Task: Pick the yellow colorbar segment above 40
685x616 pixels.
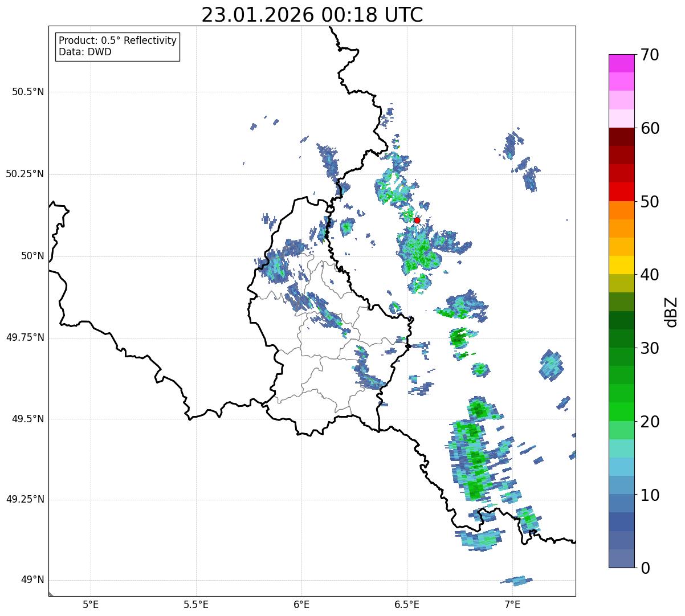Action: [622, 265]
